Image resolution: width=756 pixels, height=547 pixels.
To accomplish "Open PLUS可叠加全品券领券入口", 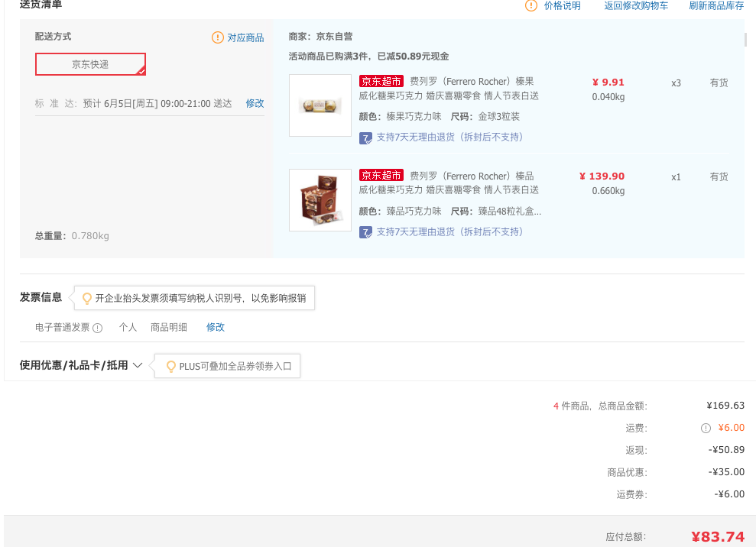I will click(235, 366).
